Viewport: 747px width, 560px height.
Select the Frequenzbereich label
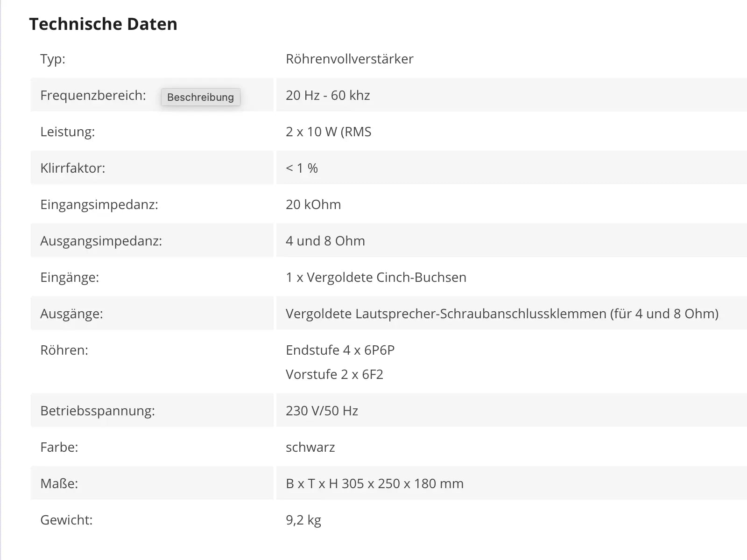click(x=93, y=95)
